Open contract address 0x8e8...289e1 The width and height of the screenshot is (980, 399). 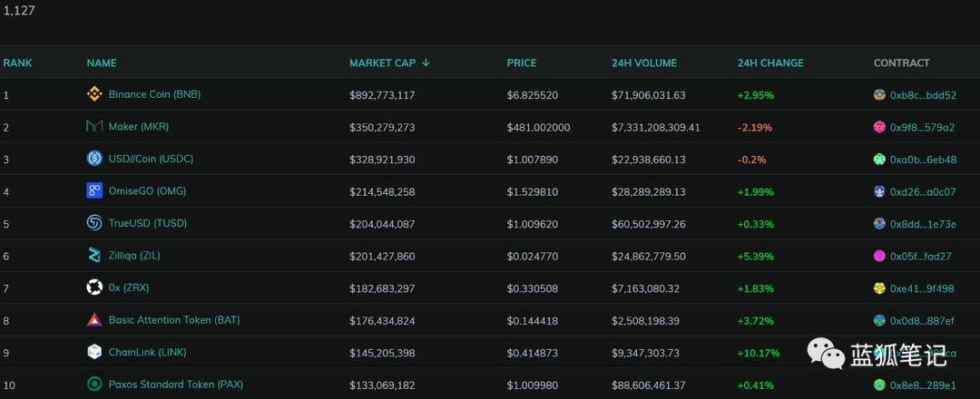pyautogui.click(x=923, y=385)
